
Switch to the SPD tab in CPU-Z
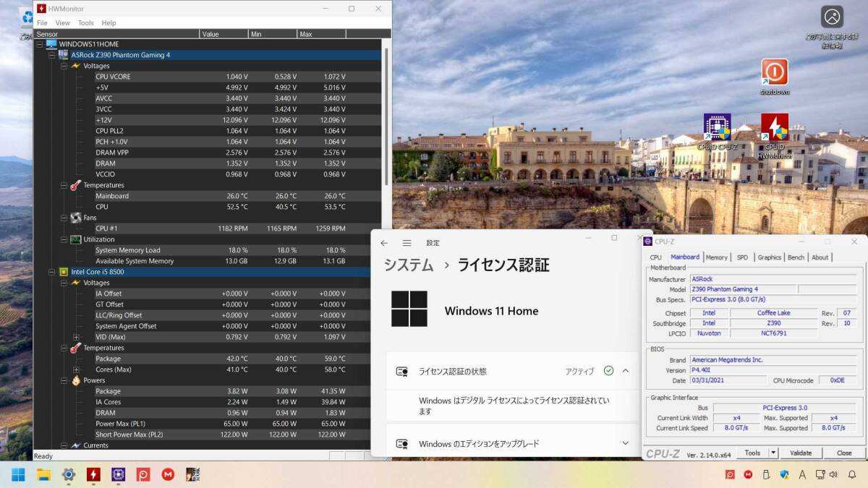[x=742, y=257]
